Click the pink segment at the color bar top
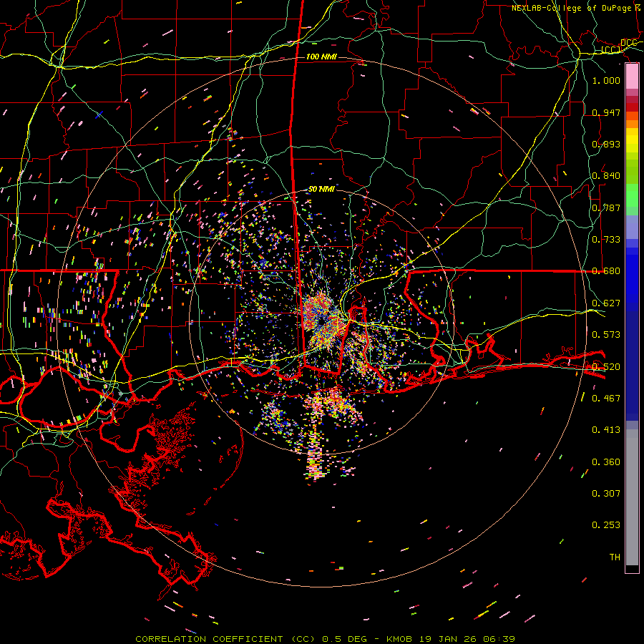The height and width of the screenshot is (644, 644). point(632,76)
